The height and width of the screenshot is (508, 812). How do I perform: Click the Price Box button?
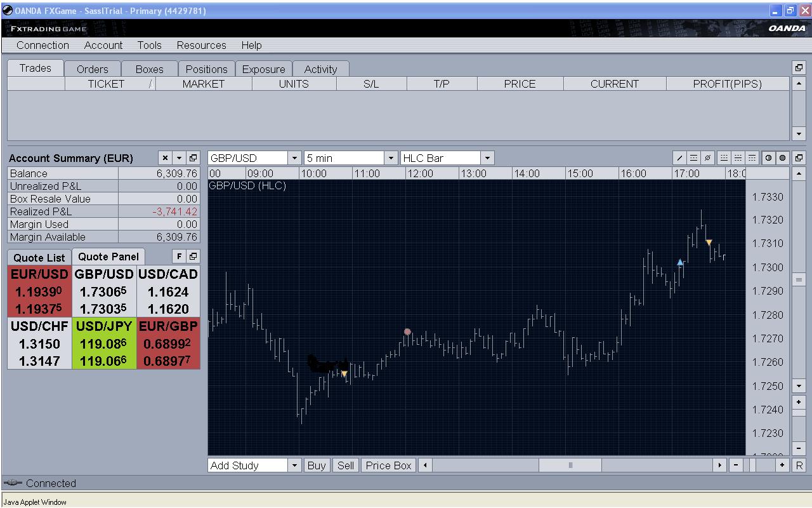click(389, 465)
